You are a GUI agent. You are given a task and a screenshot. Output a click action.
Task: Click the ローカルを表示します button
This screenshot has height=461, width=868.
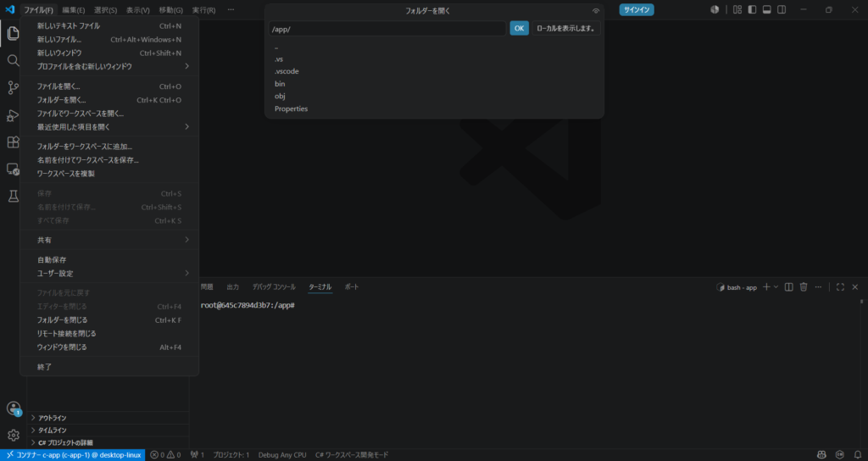(566, 28)
